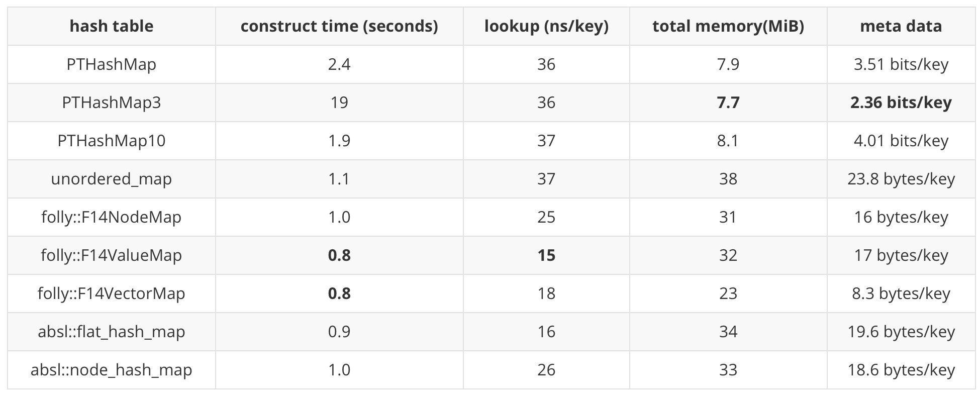Click the bold "2.36 bits/key" cell
The width and height of the screenshot is (980, 395).
901,103
